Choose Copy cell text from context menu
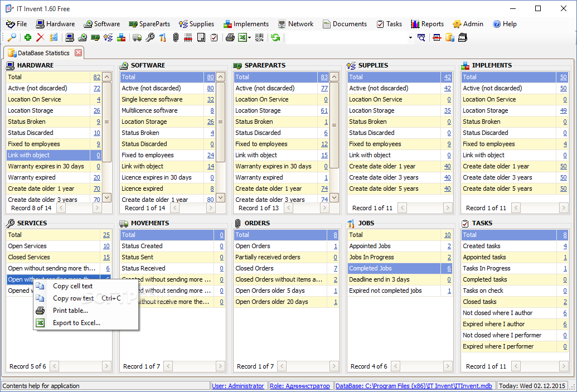Viewport: 577px width, 392px height. (86, 286)
